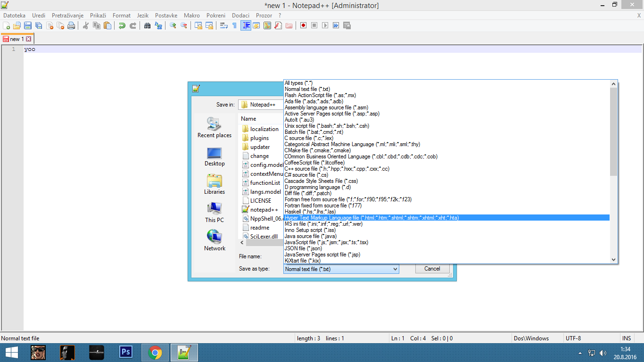Open the Uredi menu
644x362 pixels.
(x=39, y=16)
